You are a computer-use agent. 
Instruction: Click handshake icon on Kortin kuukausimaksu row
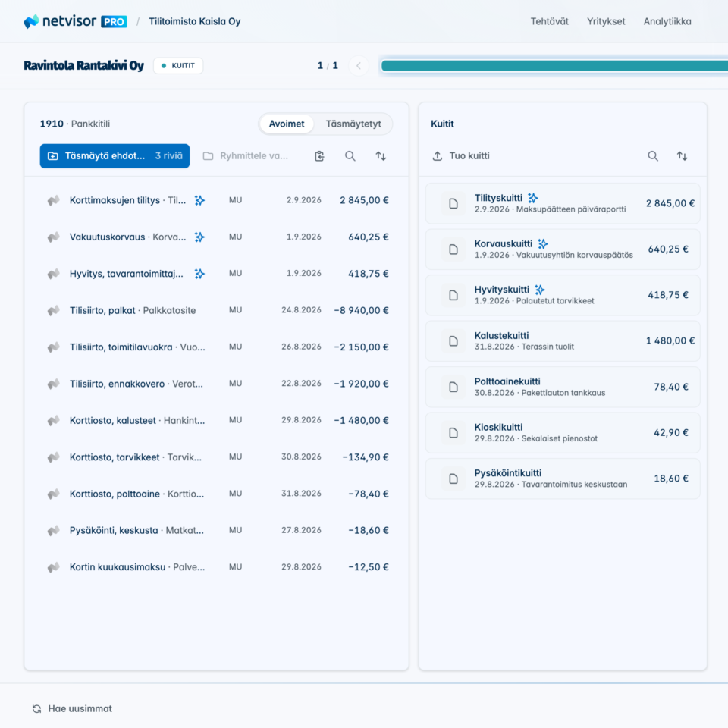click(x=53, y=567)
